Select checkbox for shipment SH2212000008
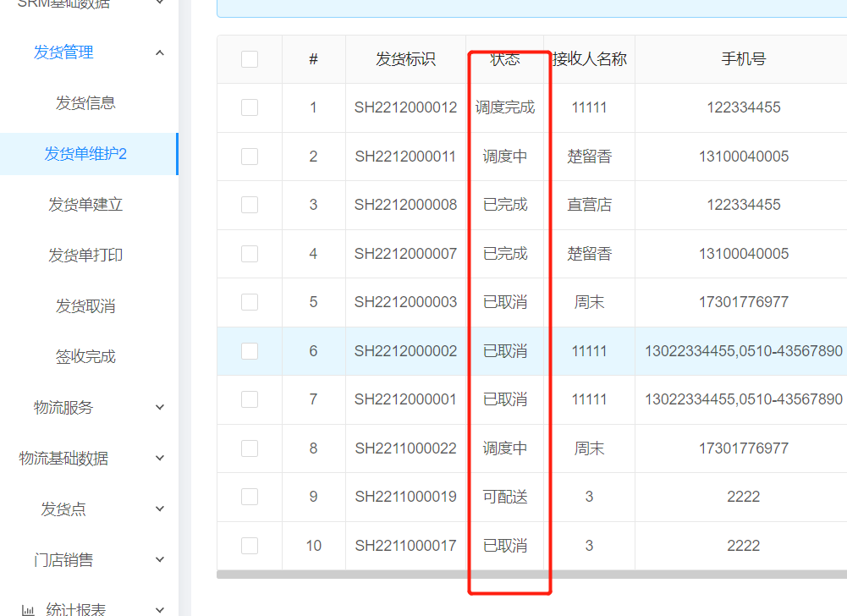This screenshot has width=847, height=616. pos(250,205)
